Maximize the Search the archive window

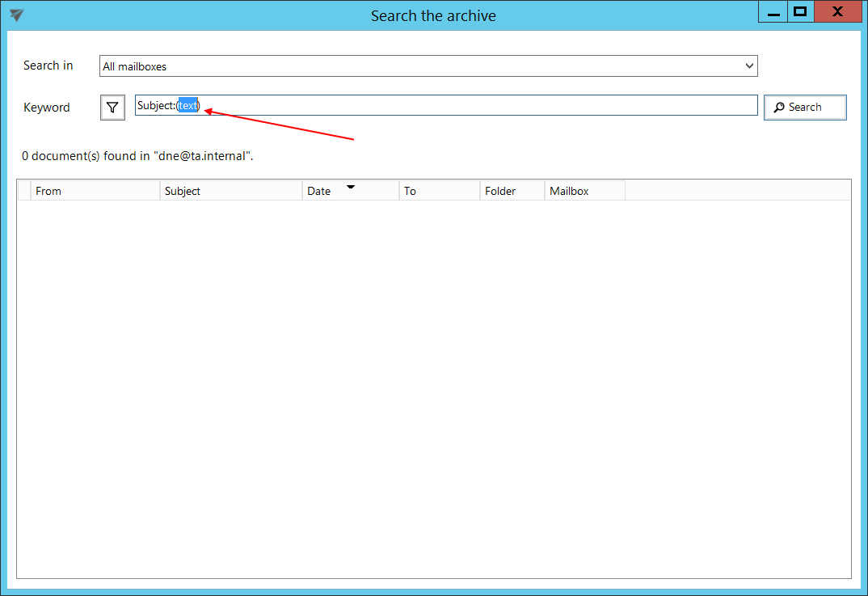[x=800, y=12]
